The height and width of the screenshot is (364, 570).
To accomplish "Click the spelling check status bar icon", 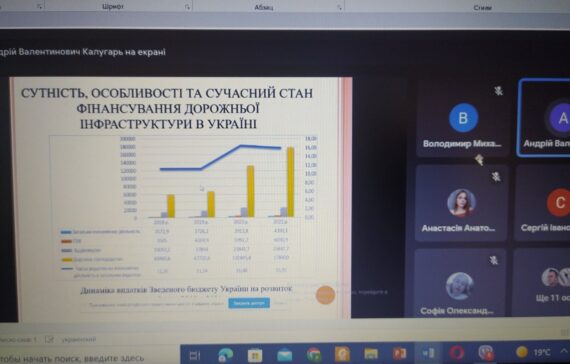I will 49,340.
